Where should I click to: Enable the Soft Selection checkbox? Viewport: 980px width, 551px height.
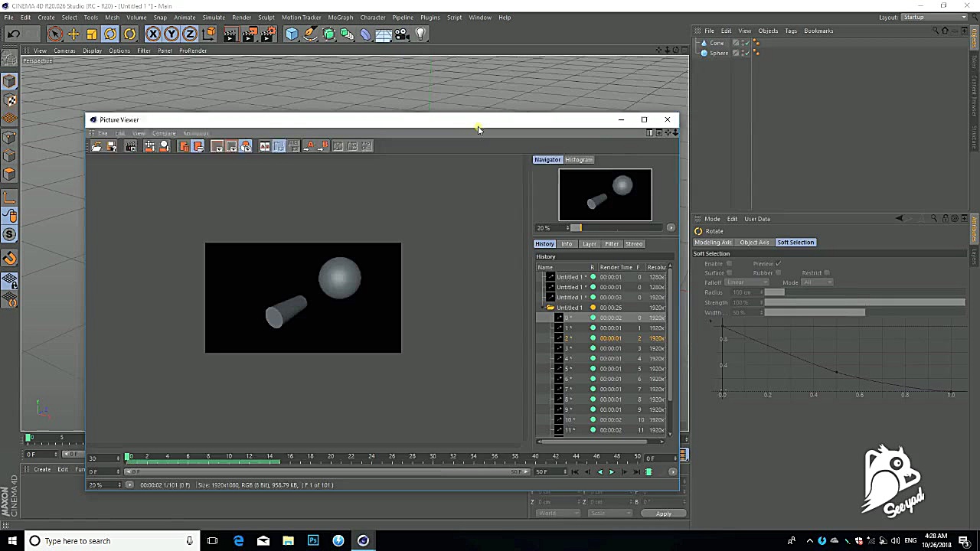point(729,263)
